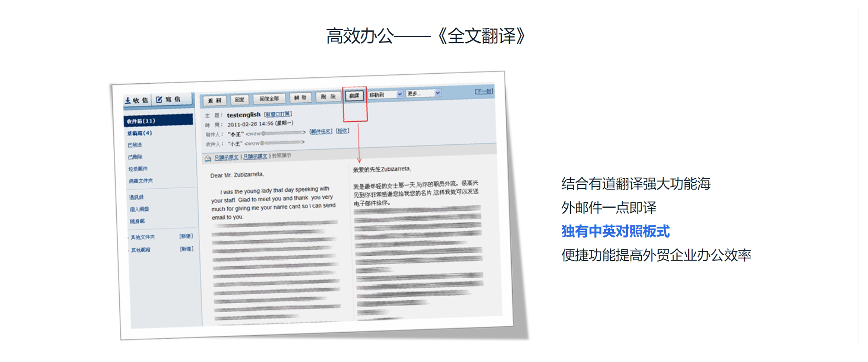Select the 收件箱(11) inbox folder

(x=141, y=121)
